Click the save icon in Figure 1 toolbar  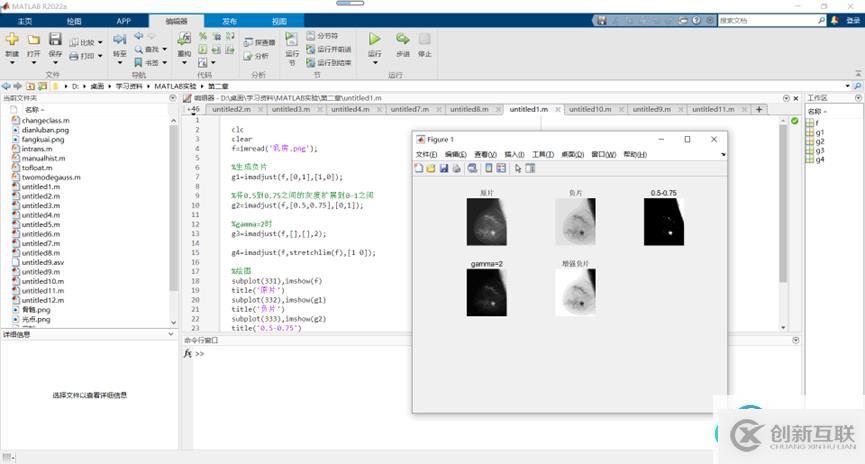pyautogui.click(x=445, y=168)
